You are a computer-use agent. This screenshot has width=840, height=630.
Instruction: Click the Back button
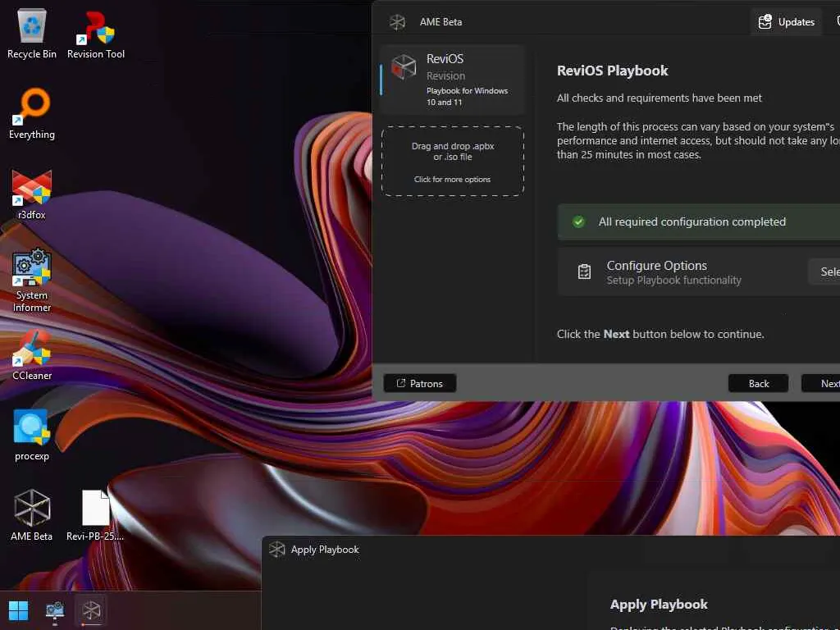coord(758,384)
